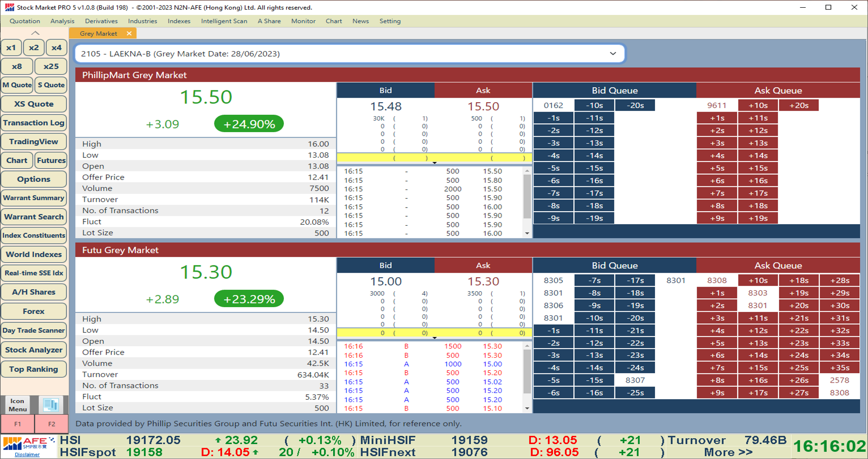This screenshot has width=868, height=459.
Task: Click the chart icon beside Icon Menu
Action: point(51,405)
